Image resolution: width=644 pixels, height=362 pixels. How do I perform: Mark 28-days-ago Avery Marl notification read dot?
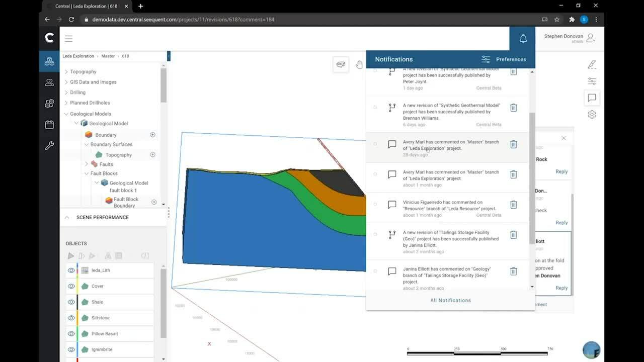(x=375, y=144)
